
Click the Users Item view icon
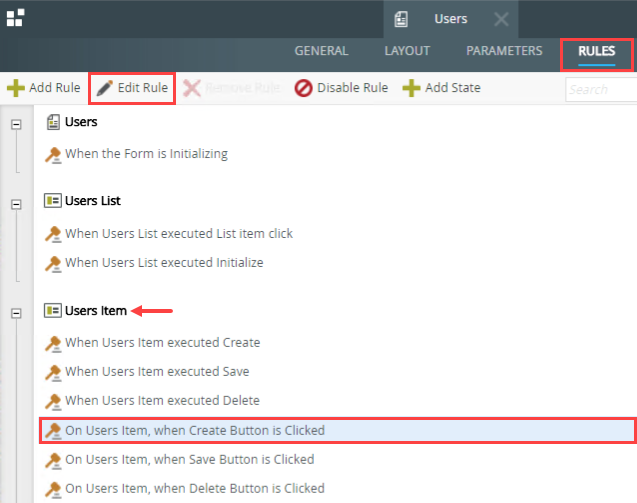pyautogui.click(x=53, y=311)
